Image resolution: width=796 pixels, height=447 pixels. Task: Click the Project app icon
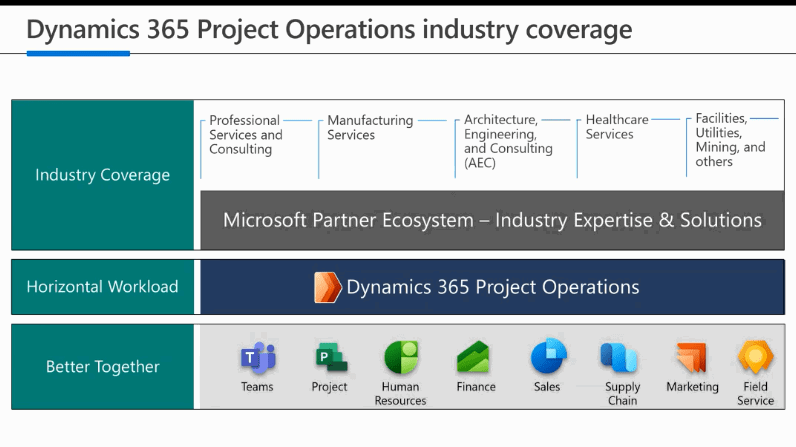point(331,357)
